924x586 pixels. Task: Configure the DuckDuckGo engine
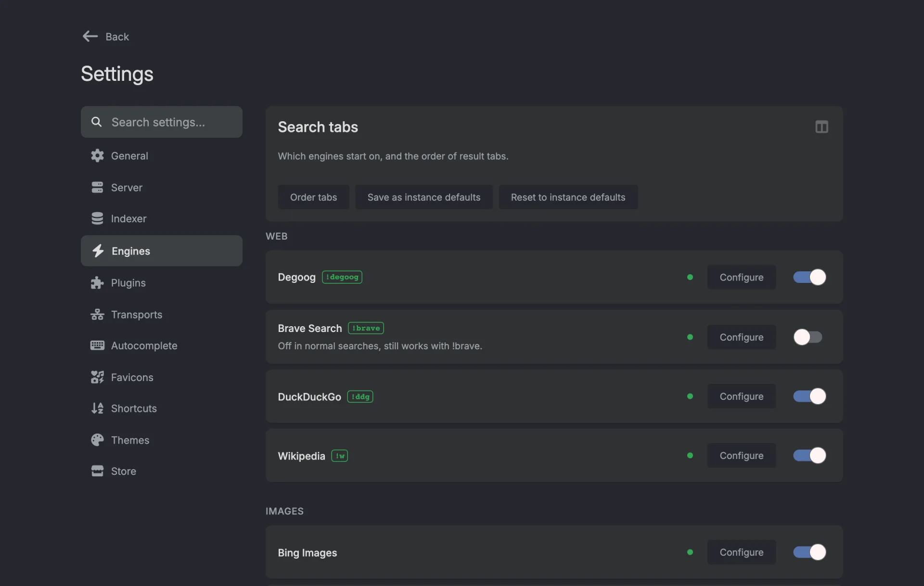pos(741,396)
